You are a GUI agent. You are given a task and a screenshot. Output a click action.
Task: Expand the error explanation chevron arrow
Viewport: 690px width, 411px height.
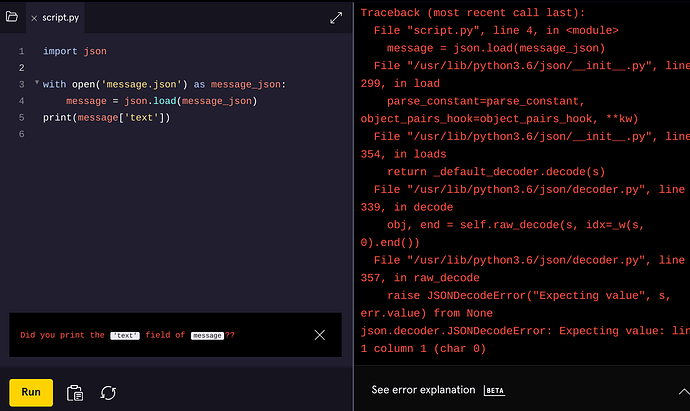[x=683, y=391]
